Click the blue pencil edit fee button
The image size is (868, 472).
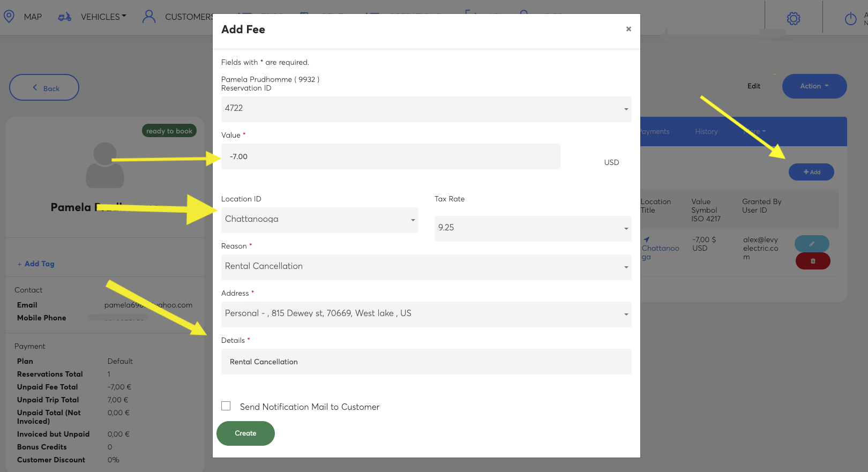click(x=812, y=244)
